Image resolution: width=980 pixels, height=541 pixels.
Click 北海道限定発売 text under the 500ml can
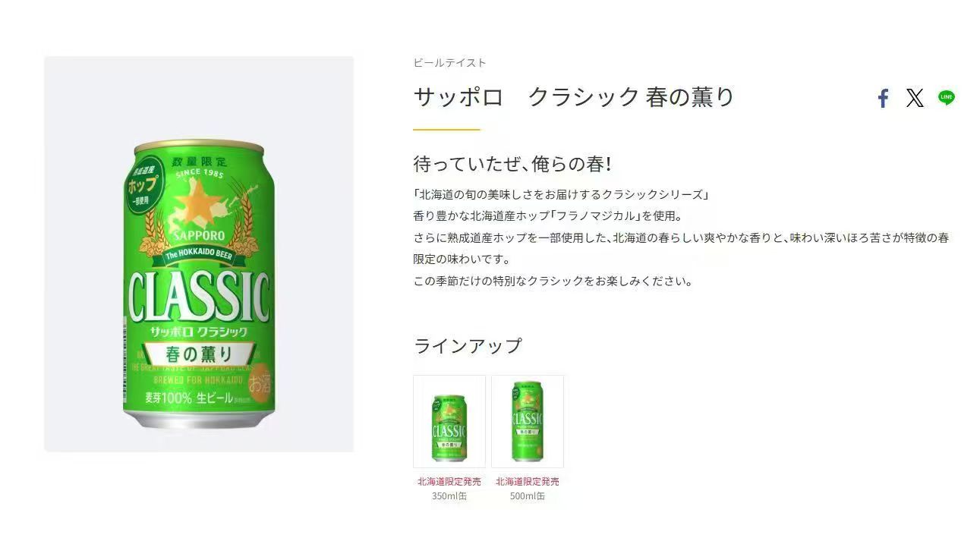528,481
